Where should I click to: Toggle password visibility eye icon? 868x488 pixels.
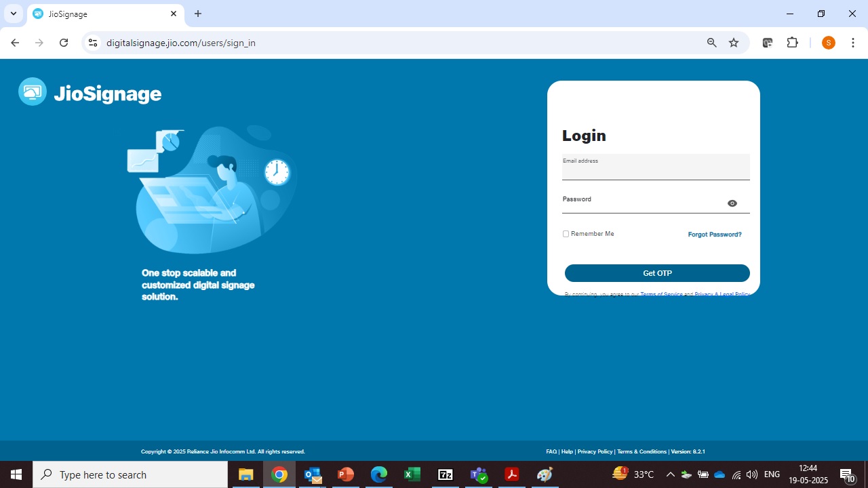pos(732,203)
